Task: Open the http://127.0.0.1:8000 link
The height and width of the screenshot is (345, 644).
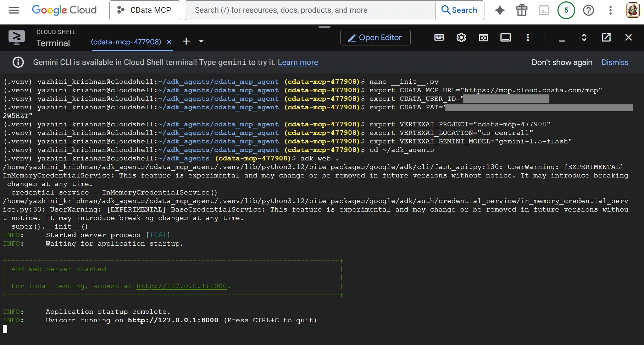Action: [x=182, y=286]
